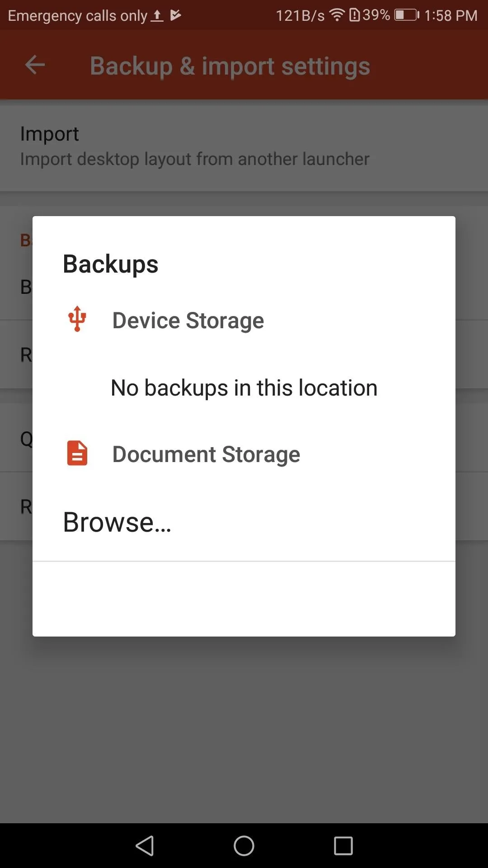Image resolution: width=488 pixels, height=868 pixels.
Task: Tap the upload notification icon
Action: [157, 16]
